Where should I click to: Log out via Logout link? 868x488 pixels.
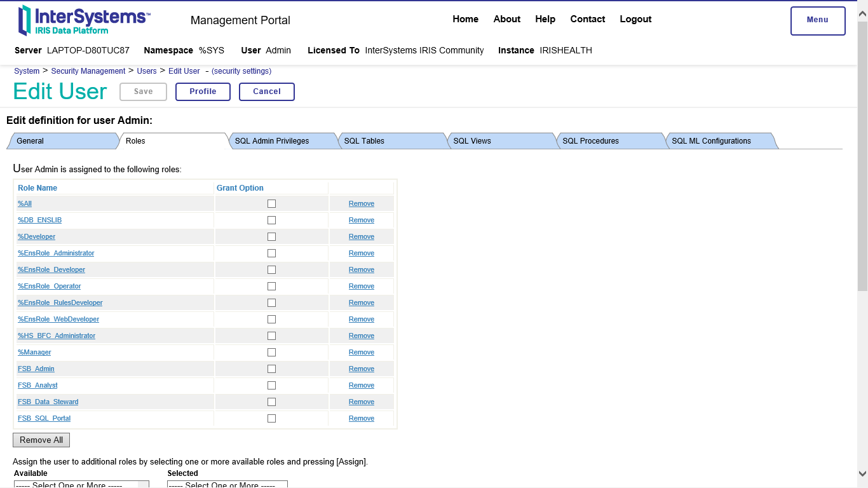(x=635, y=19)
